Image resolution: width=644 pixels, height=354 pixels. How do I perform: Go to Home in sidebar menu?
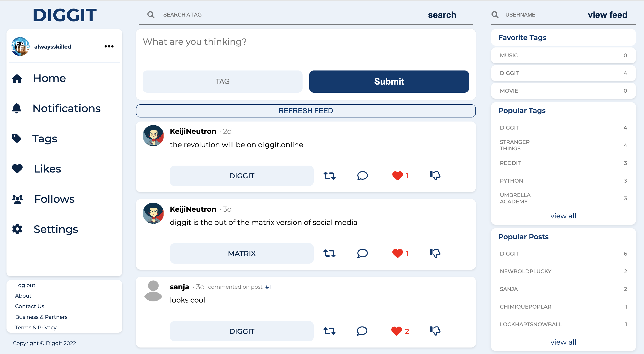pyautogui.click(x=49, y=78)
